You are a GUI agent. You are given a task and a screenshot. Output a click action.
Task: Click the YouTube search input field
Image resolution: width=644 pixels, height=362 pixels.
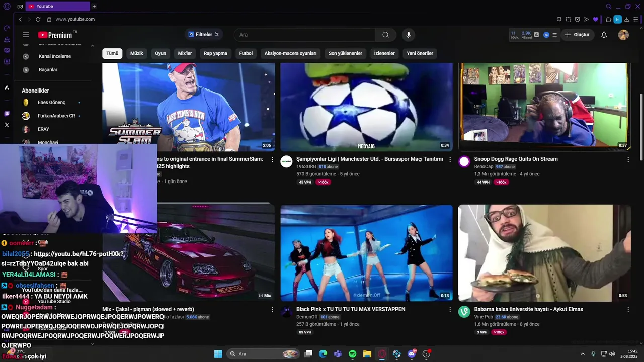click(x=304, y=35)
